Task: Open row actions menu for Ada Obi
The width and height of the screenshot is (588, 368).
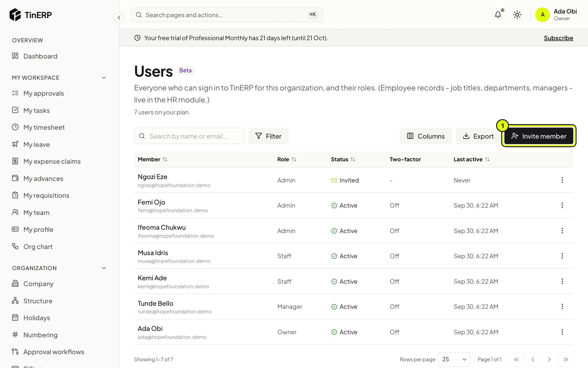Action: 562,332
